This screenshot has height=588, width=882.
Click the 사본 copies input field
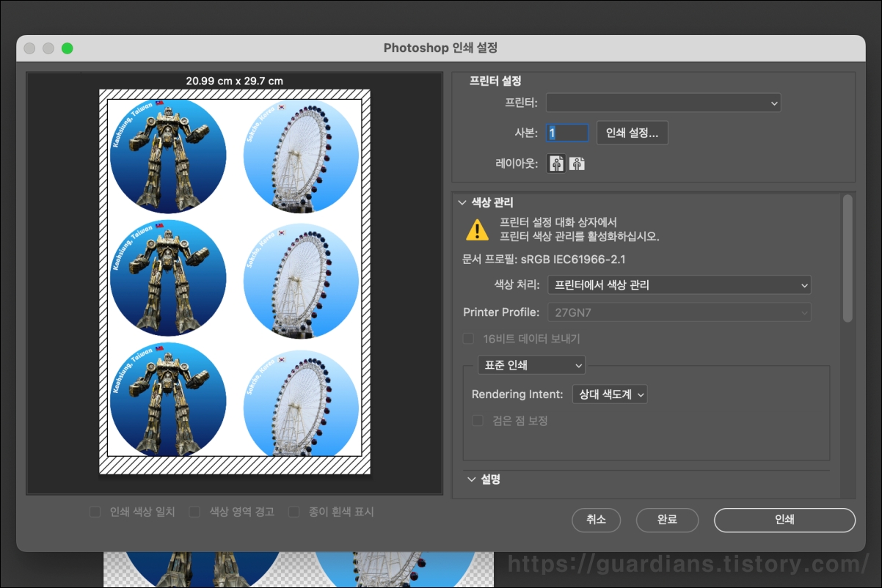(x=567, y=133)
